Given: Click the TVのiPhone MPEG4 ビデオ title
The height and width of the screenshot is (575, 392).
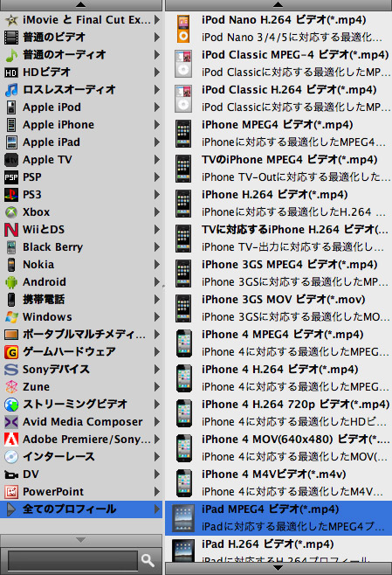Looking at the screenshot, I should [290, 160].
